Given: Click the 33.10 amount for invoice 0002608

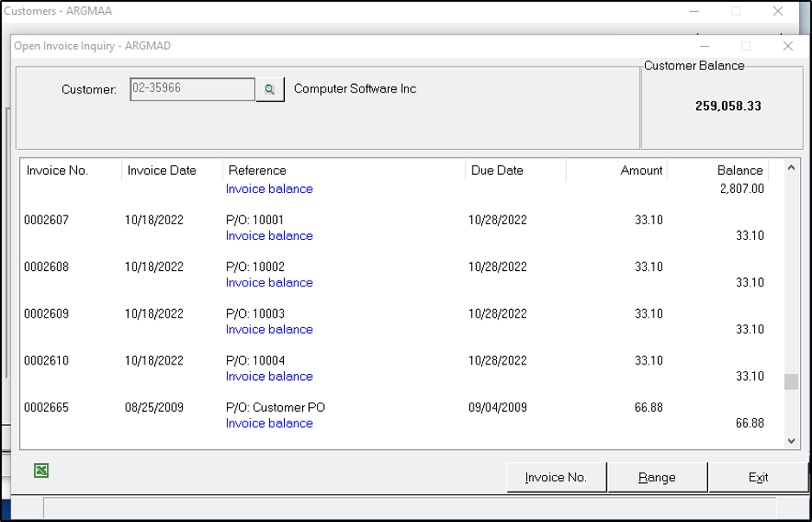Looking at the screenshot, I should (x=648, y=267).
